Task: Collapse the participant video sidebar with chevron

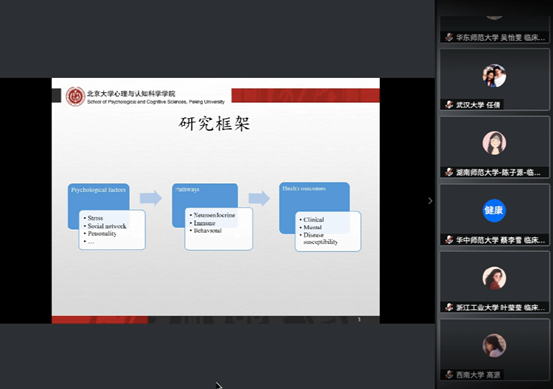Action: [430, 201]
